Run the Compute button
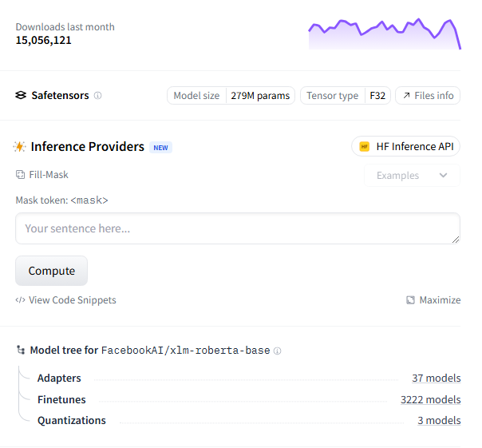 click(51, 271)
